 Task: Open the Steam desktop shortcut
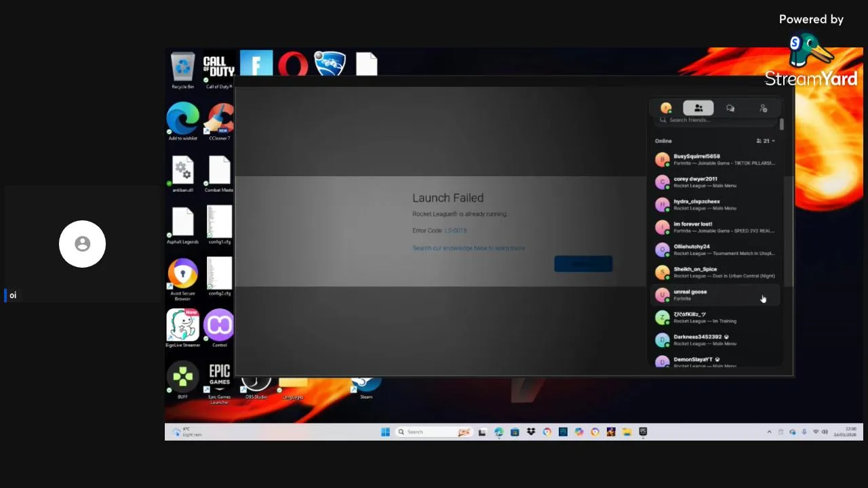366,388
